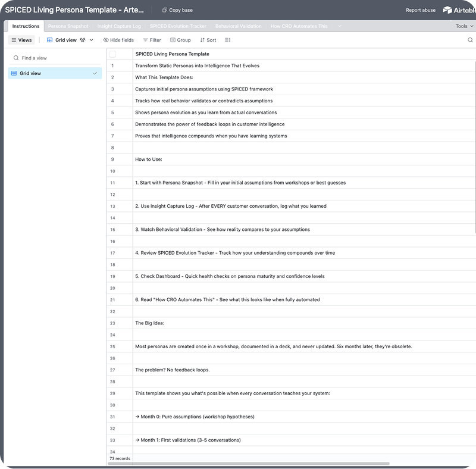Open the Behavioral Validation tab
This screenshot has width=476, height=469.
pyautogui.click(x=238, y=26)
